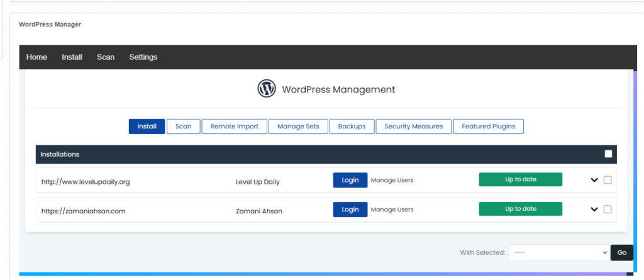Open Manage Users for Zamani Ahsan
The image size is (644, 280).
[x=392, y=210]
